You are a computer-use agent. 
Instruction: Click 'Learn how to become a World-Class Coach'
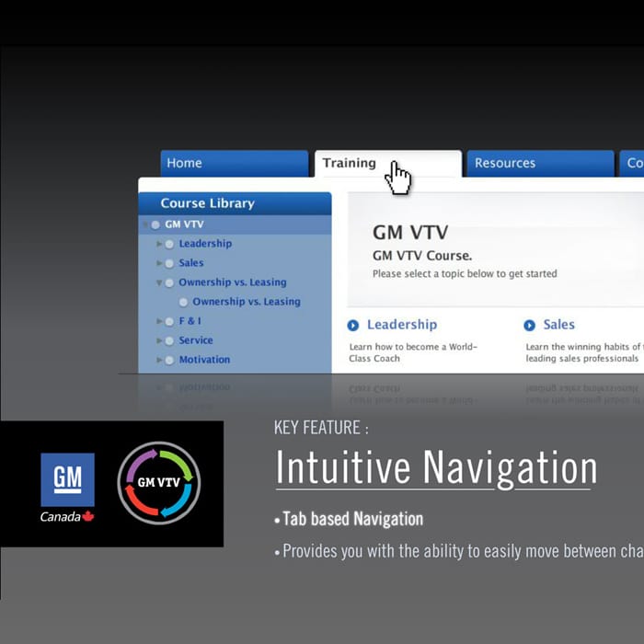[413, 352]
